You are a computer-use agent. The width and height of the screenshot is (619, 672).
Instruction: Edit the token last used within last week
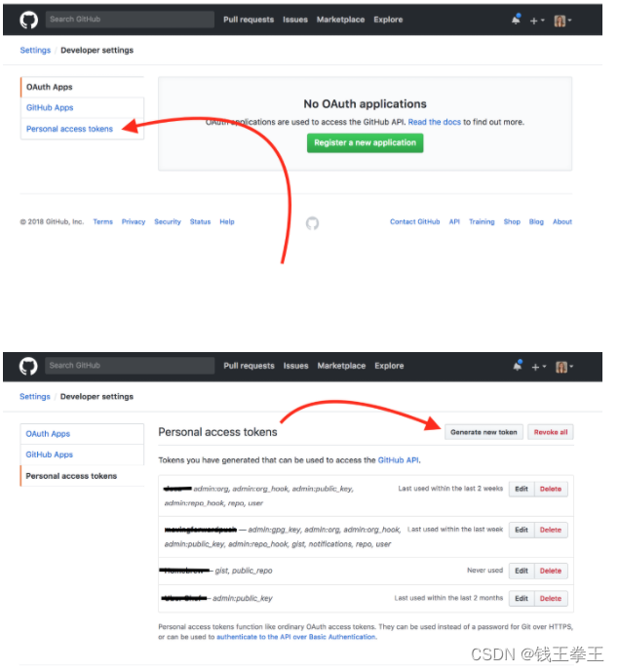pyautogui.click(x=522, y=531)
